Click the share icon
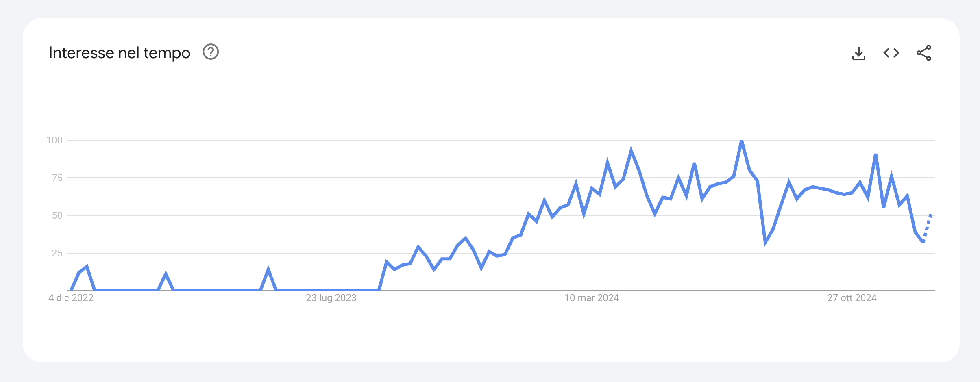Screen dimensions: 980x382 [x=923, y=53]
